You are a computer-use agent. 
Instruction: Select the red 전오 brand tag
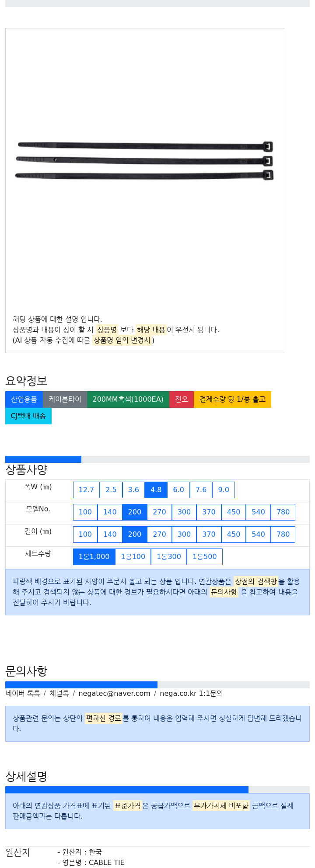182,399
